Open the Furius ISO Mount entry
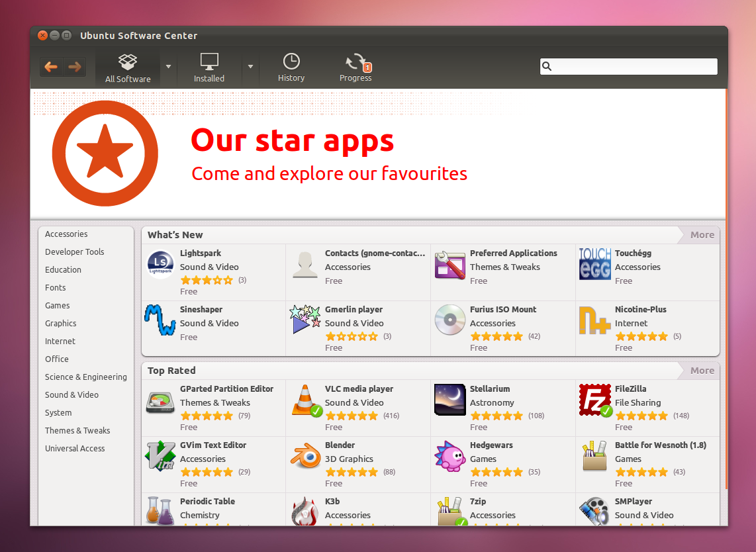Viewport: 756px width, 552px height. point(450,320)
